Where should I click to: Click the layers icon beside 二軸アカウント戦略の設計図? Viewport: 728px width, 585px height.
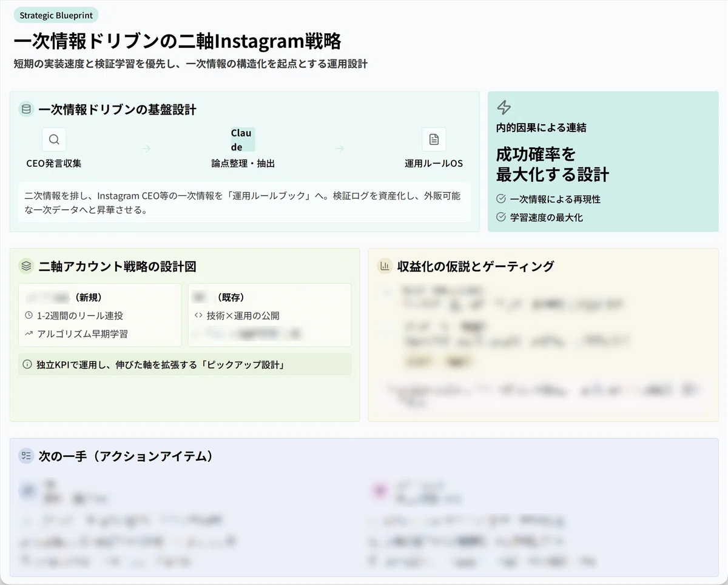pos(26,266)
